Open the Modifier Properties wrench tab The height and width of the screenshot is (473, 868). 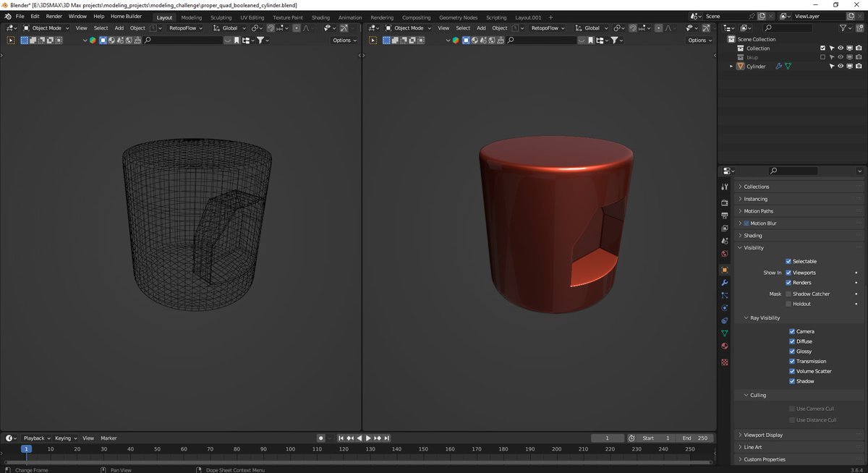[724, 283]
